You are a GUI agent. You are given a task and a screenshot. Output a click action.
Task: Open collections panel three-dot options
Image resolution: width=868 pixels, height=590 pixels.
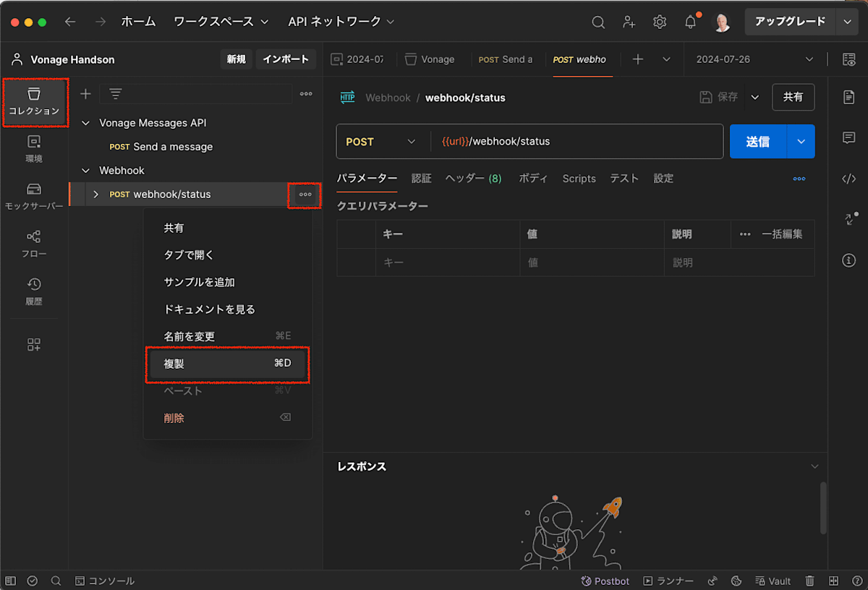tap(306, 94)
